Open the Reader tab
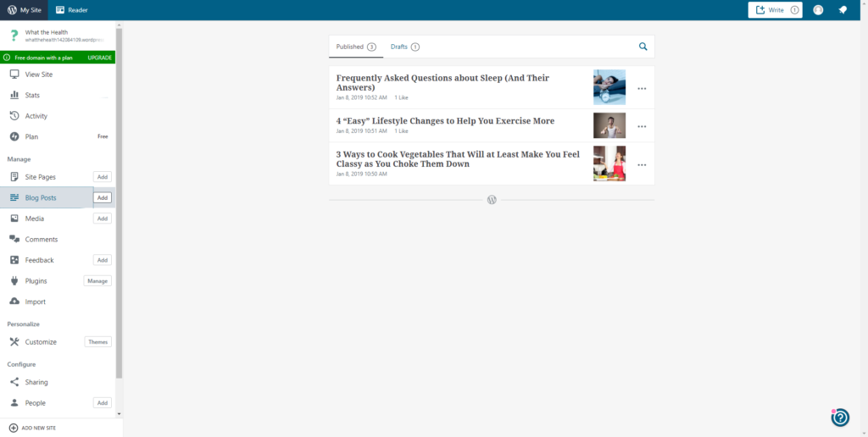This screenshot has height=437, width=868. (72, 10)
